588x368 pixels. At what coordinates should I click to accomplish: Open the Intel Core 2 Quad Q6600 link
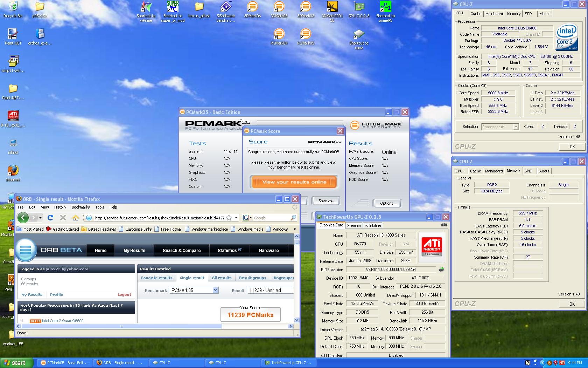[63, 321]
